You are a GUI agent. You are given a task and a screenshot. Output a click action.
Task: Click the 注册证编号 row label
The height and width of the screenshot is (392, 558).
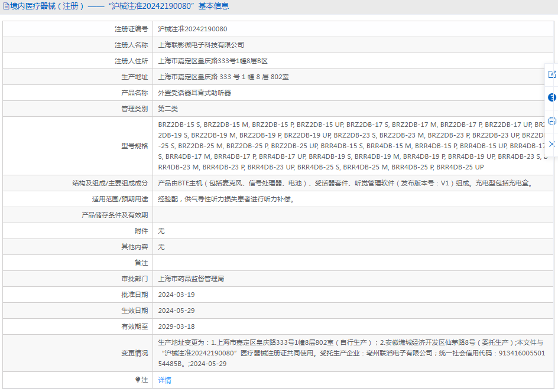(x=131, y=29)
